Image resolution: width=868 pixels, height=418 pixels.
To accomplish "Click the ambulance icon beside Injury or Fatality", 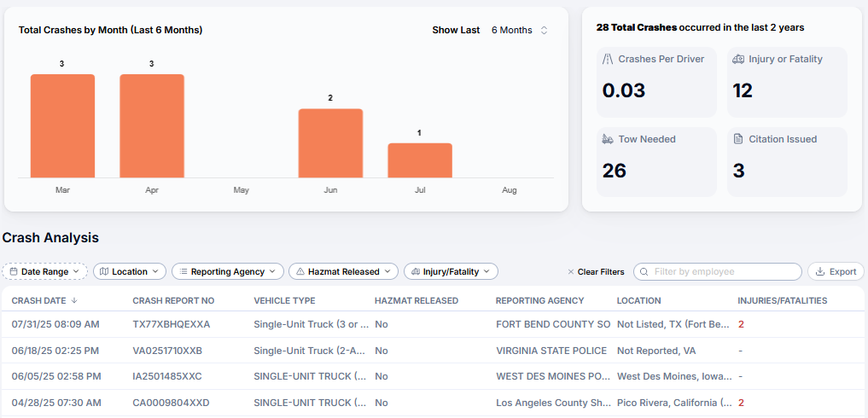I will tap(738, 60).
